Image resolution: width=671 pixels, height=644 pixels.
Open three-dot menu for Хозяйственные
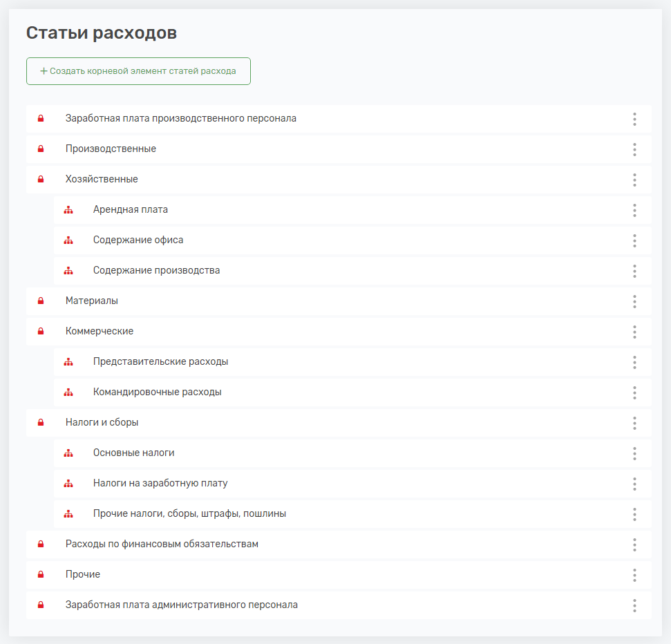pyautogui.click(x=634, y=180)
